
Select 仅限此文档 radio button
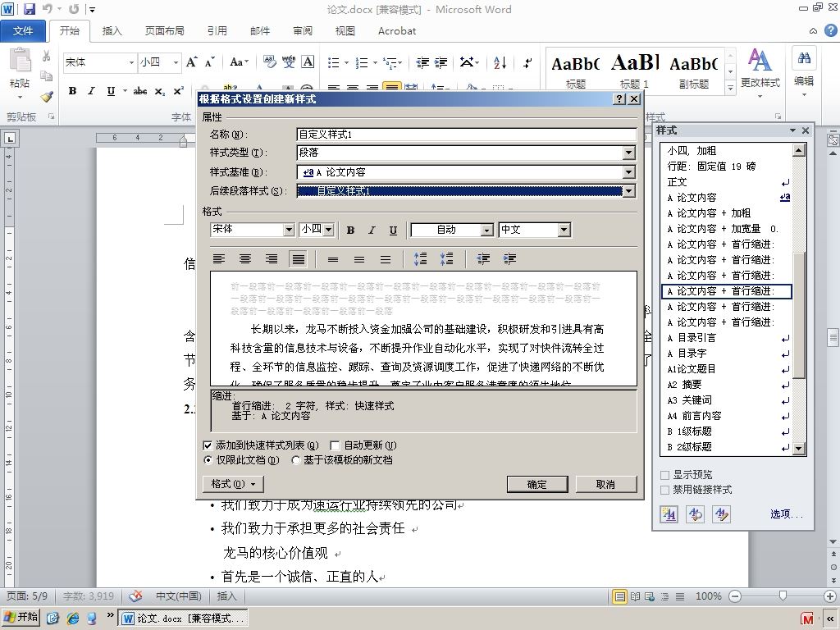pyautogui.click(x=208, y=460)
